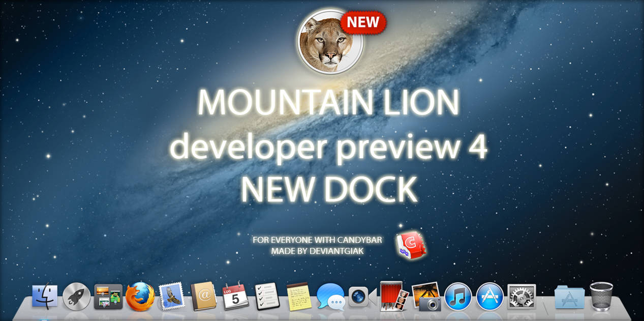644x321 pixels.
Task: Click the "NEW DOCK" heading
Action: (329, 189)
